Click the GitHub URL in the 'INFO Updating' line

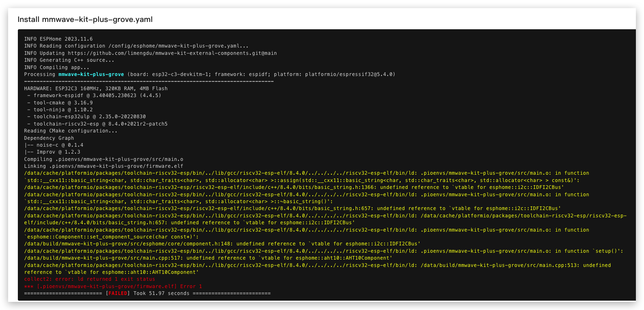click(172, 53)
